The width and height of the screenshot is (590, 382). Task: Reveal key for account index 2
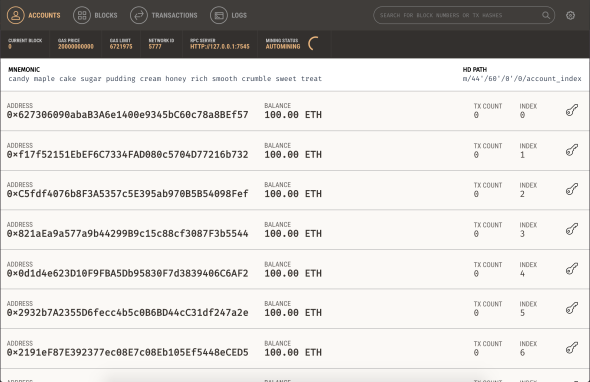coord(572,189)
